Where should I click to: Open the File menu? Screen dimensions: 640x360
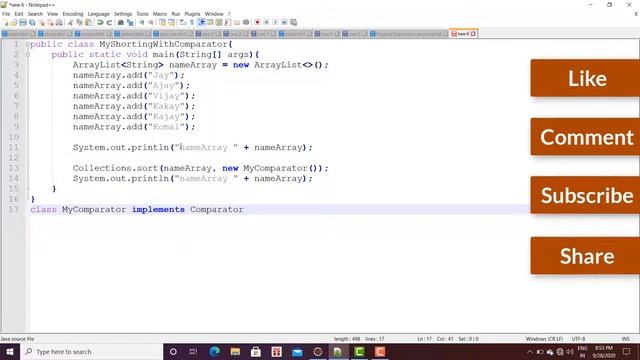click(6, 14)
